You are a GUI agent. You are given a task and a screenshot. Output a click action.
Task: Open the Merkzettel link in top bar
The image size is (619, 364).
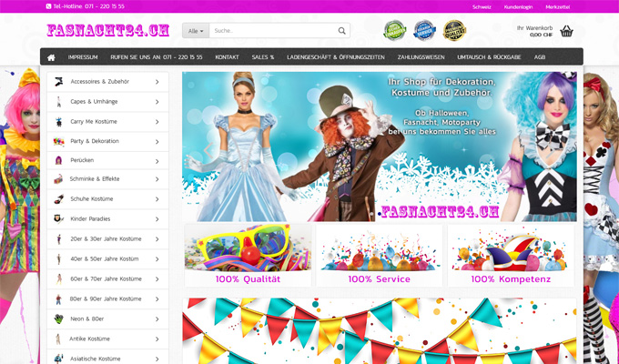pos(557,6)
